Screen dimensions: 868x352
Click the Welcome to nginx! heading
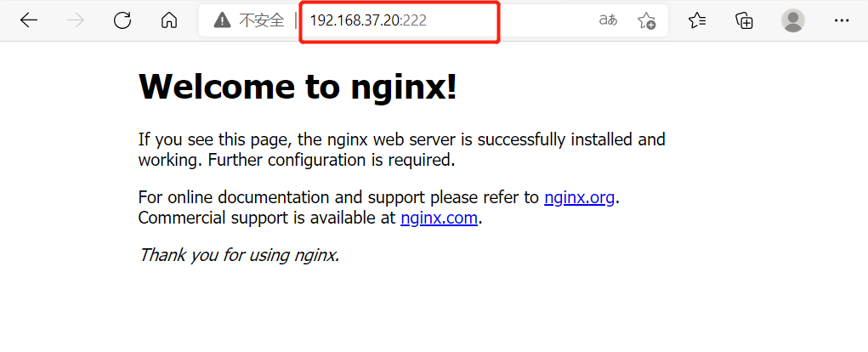298,87
